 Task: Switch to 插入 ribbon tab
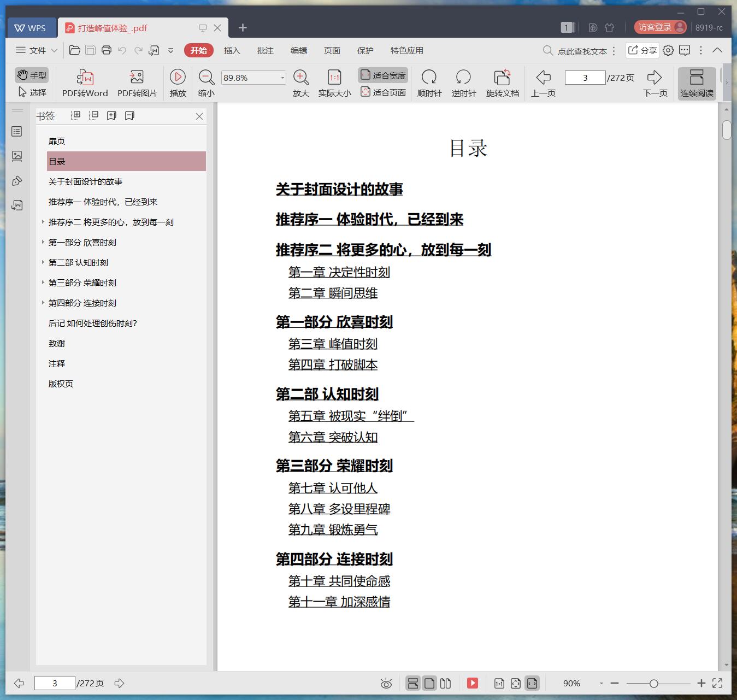point(232,50)
